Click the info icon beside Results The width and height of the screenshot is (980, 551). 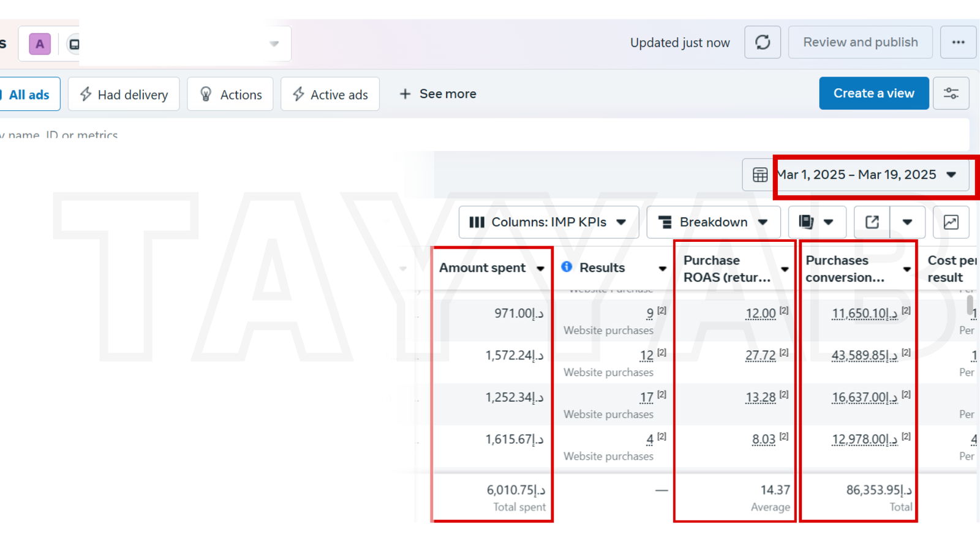click(567, 267)
